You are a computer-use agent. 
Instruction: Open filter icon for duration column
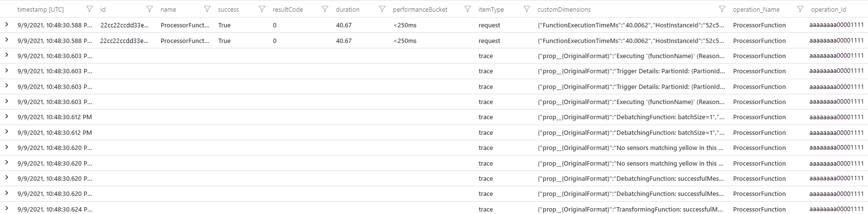coord(382,9)
